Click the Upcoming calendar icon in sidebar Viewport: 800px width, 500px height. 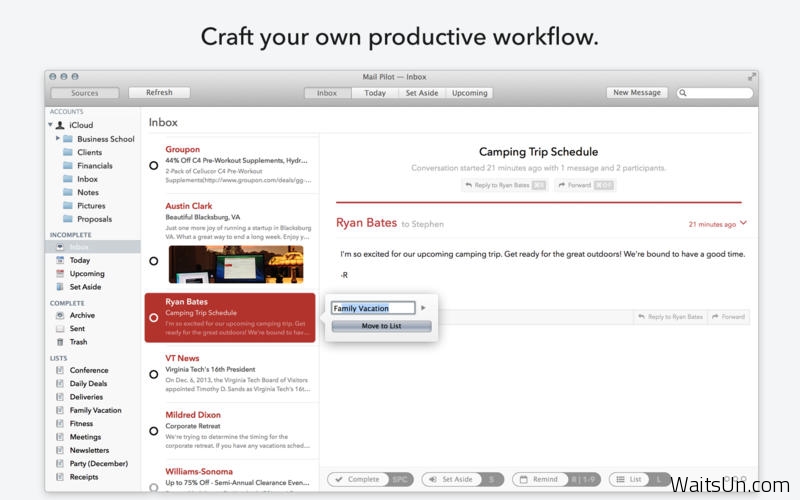click(60, 273)
